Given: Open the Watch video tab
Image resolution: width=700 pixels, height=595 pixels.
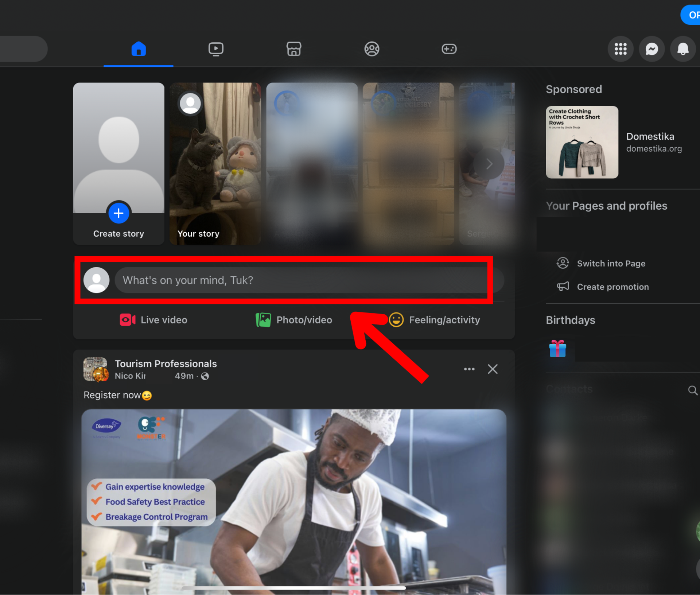Looking at the screenshot, I should click(216, 49).
